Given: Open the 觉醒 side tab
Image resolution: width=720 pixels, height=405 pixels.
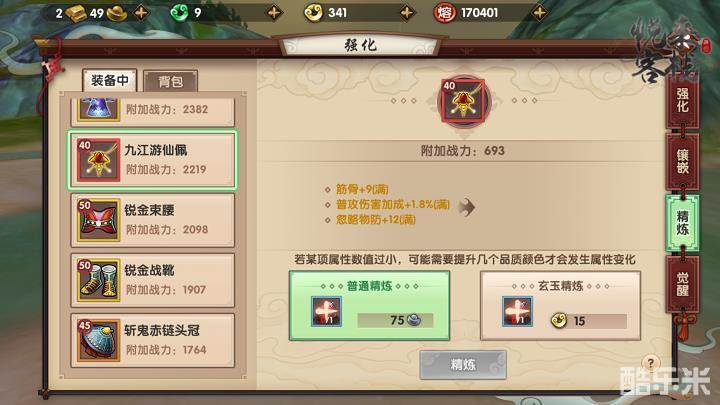Looking at the screenshot, I should [x=682, y=284].
